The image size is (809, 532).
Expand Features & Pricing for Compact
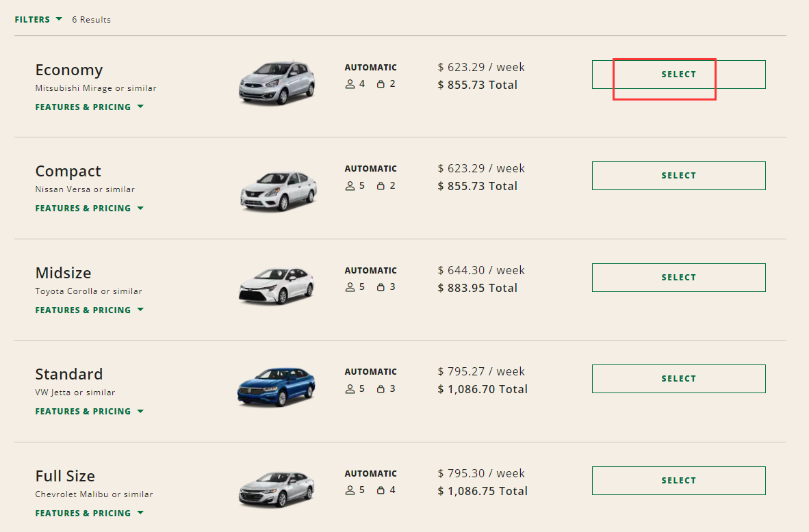tap(89, 208)
